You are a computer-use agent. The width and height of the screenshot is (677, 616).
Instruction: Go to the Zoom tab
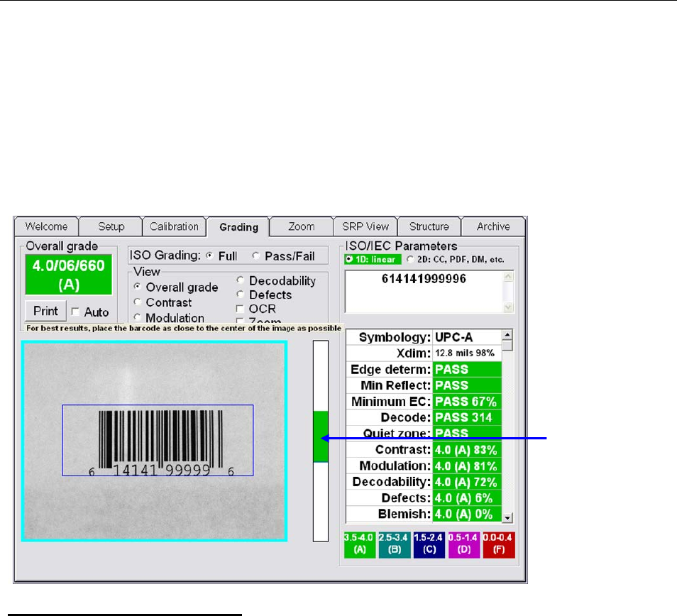pyautogui.click(x=302, y=226)
